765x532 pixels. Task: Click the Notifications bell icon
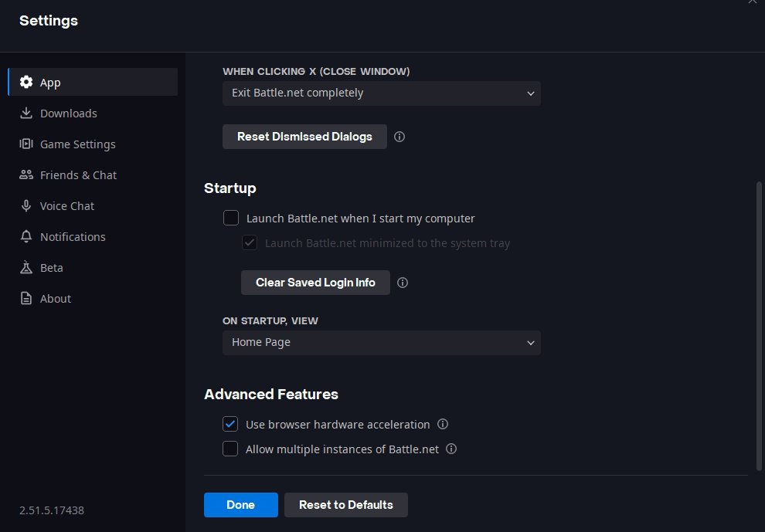pyautogui.click(x=26, y=236)
